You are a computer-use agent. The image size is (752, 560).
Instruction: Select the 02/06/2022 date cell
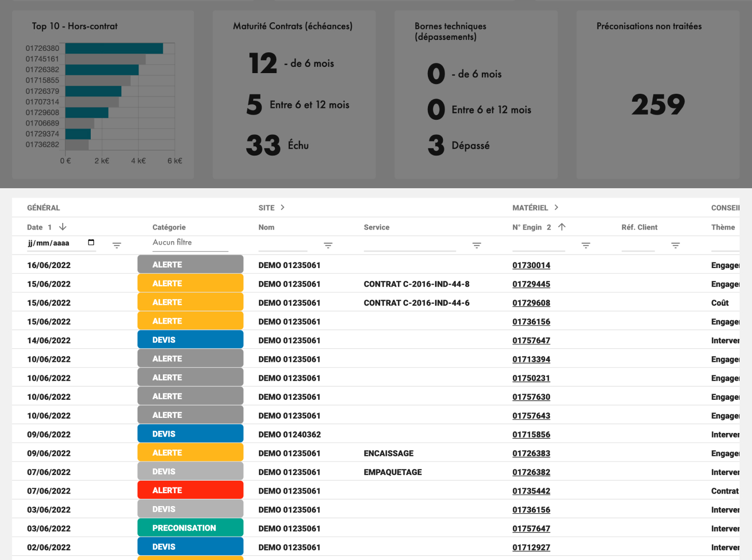49,548
